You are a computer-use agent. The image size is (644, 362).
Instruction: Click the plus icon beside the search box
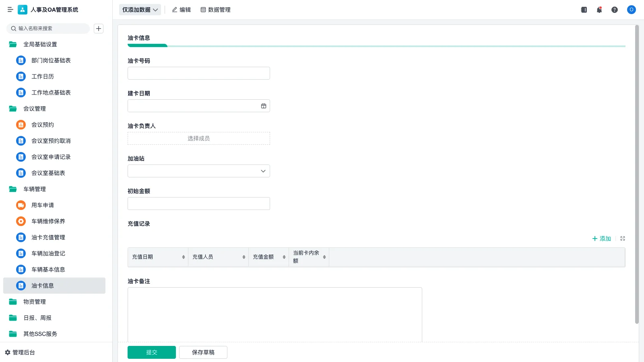(x=99, y=29)
